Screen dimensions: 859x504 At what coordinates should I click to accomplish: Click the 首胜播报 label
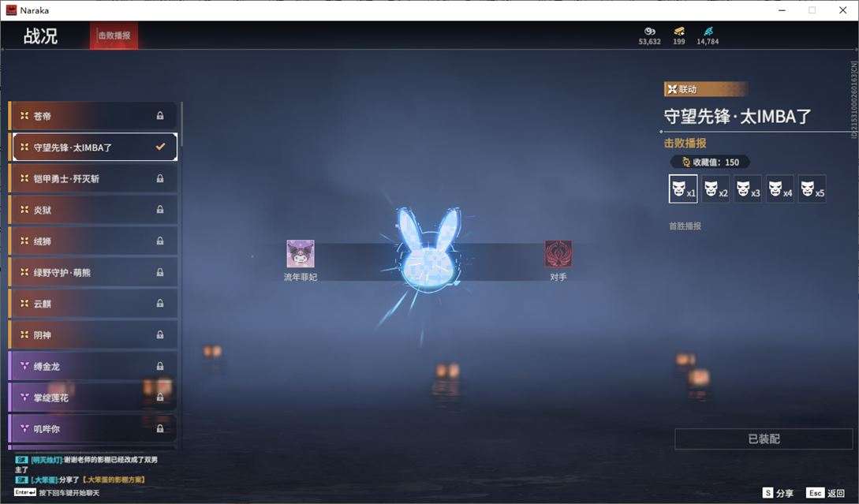click(x=685, y=226)
